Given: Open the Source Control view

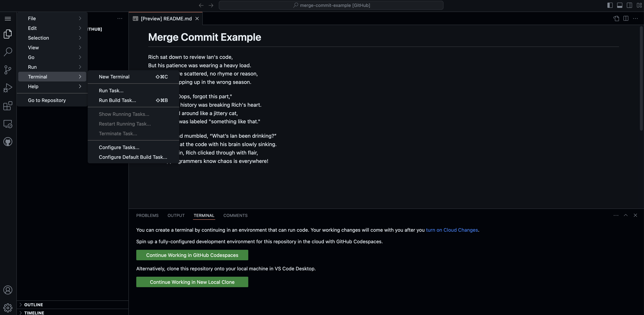Looking at the screenshot, I should pyautogui.click(x=8, y=70).
